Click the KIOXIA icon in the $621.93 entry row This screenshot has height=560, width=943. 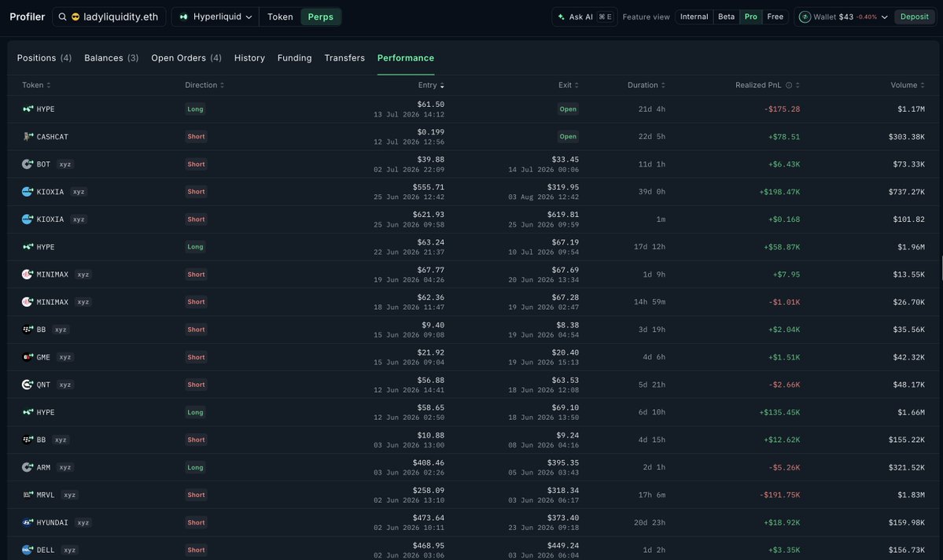point(28,219)
